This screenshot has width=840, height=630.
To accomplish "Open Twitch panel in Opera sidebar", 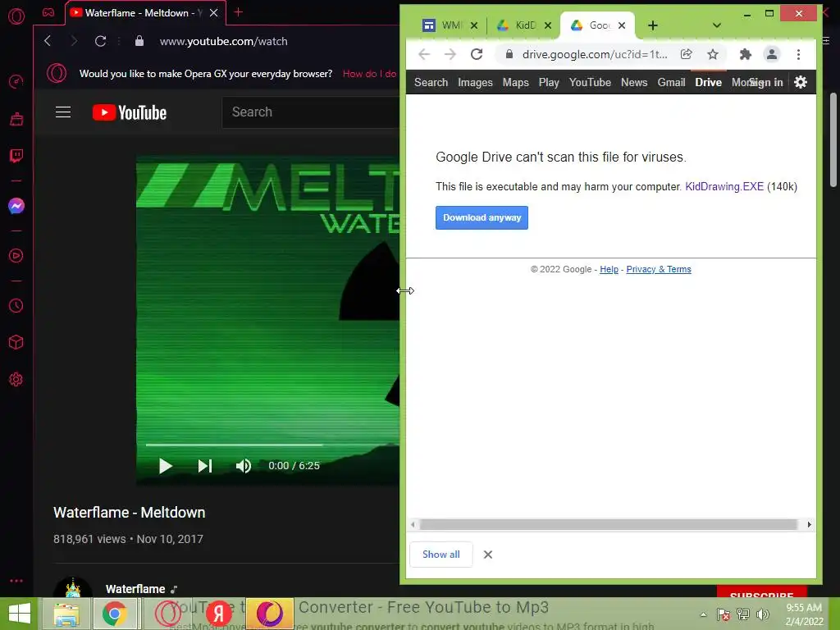I will [x=16, y=156].
